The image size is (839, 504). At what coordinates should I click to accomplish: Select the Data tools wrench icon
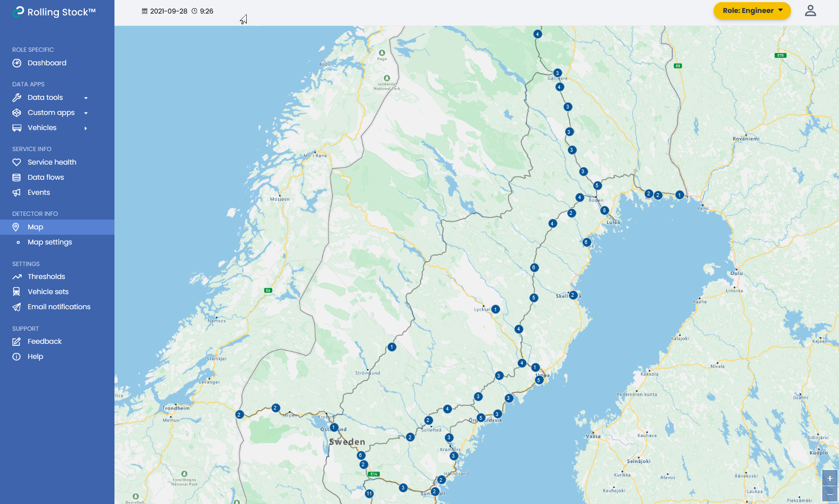pos(16,97)
